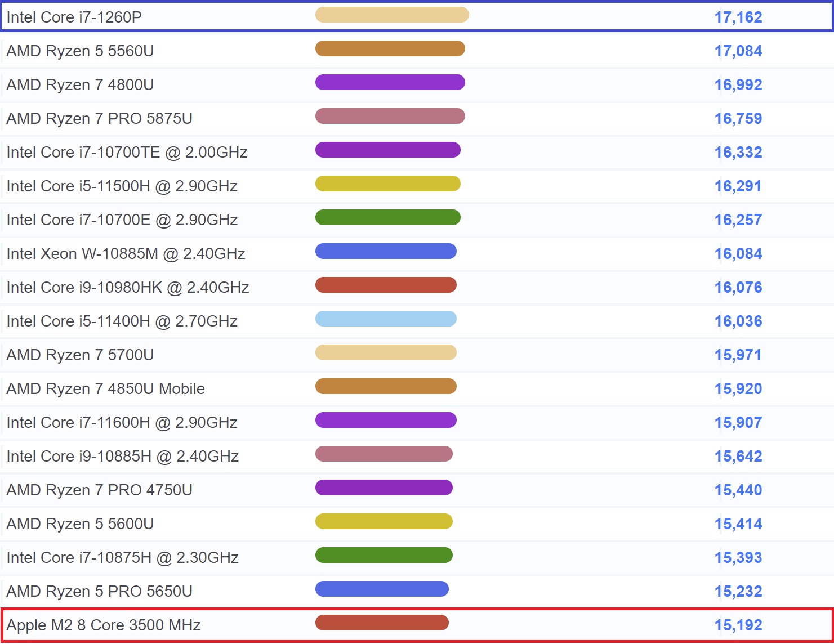Click the 15,907 score value
The width and height of the screenshot is (834, 644).
[738, 422]
